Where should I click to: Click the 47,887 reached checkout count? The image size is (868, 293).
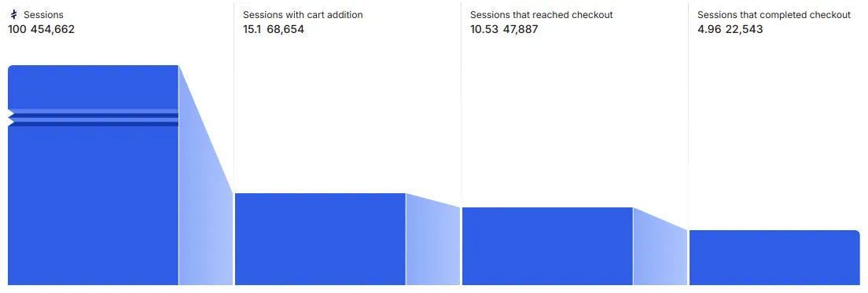[520, 29]
